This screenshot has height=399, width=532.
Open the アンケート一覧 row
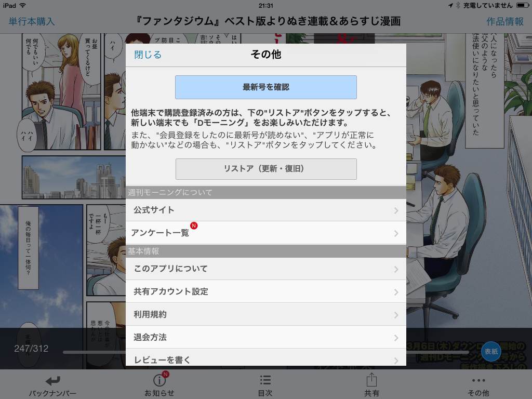tap(265, 233)
